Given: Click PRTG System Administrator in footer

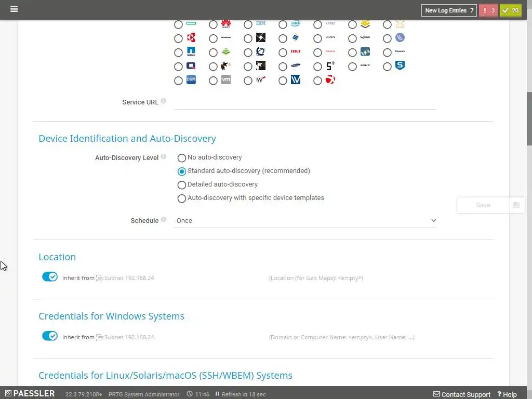Looking at the screenshot, I should point(144,394).
